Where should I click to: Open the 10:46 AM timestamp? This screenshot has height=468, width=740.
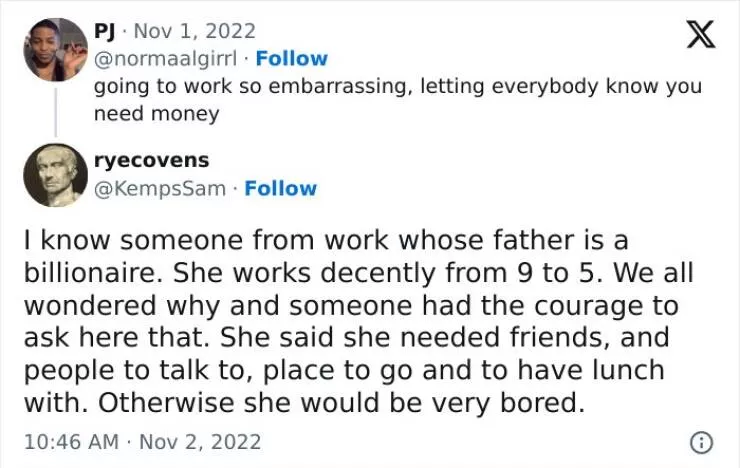point(69,441)
